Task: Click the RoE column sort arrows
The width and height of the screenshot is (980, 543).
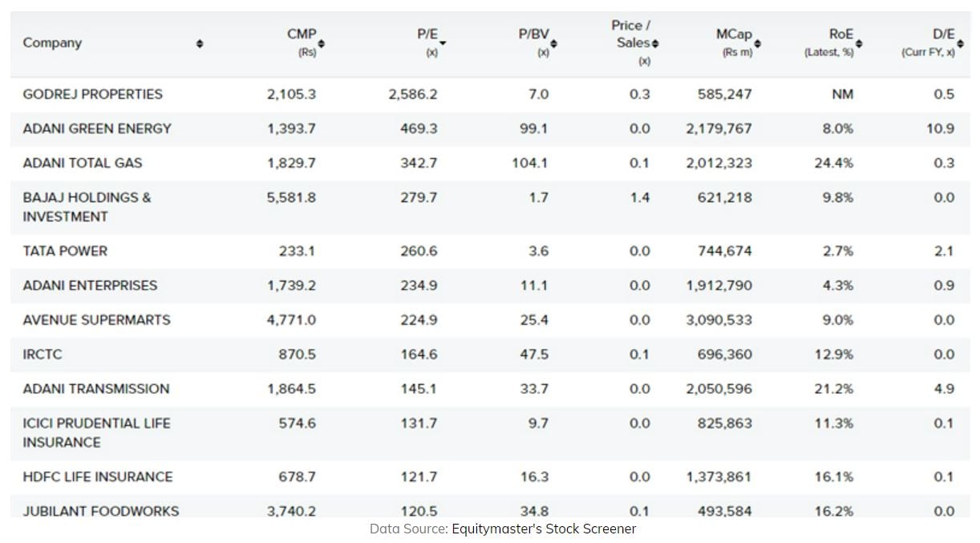Action: click(858, 43)
